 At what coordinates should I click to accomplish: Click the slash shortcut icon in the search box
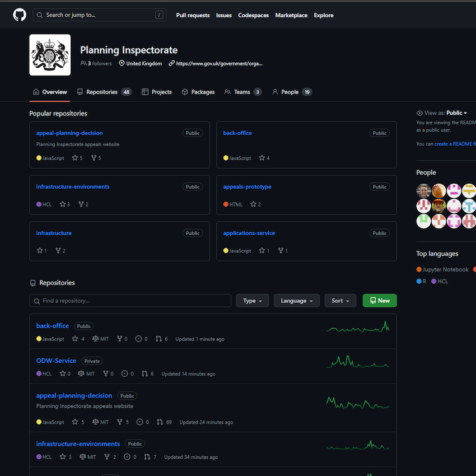[x=159, y=15]
